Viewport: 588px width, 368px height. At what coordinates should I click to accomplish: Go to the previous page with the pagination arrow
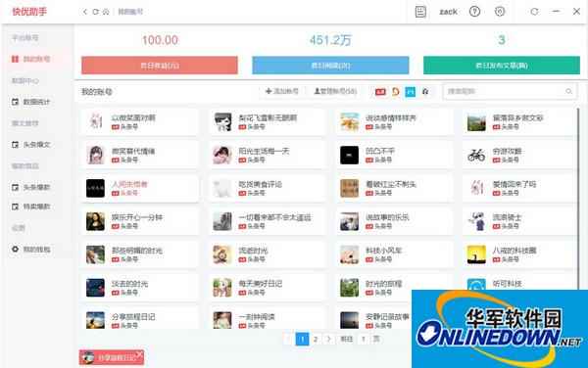[288, 340]
